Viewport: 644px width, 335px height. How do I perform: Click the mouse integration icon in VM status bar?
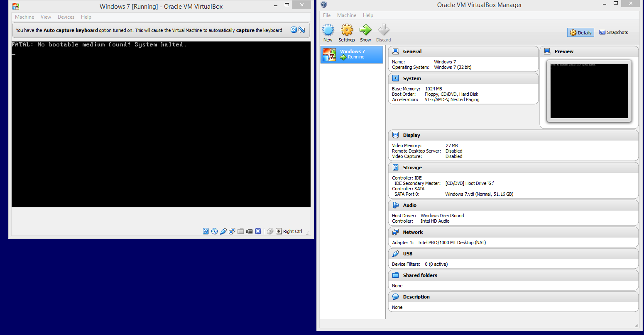pos(270,231)
